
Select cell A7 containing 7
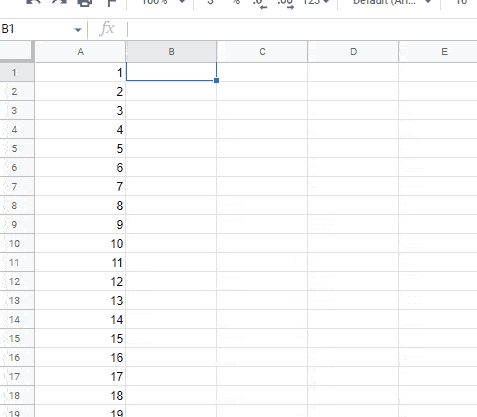80,186
